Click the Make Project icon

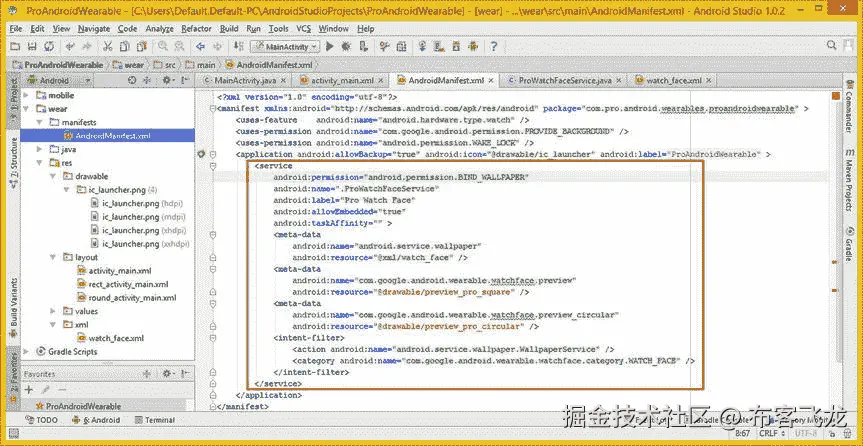(x=238, y=46)
